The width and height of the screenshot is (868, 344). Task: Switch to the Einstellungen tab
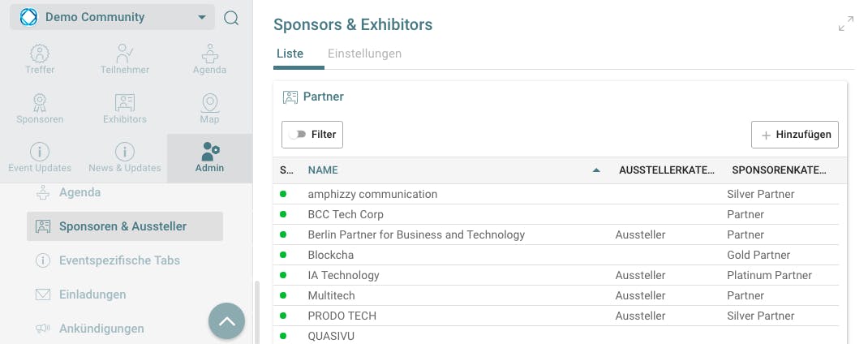364,54
